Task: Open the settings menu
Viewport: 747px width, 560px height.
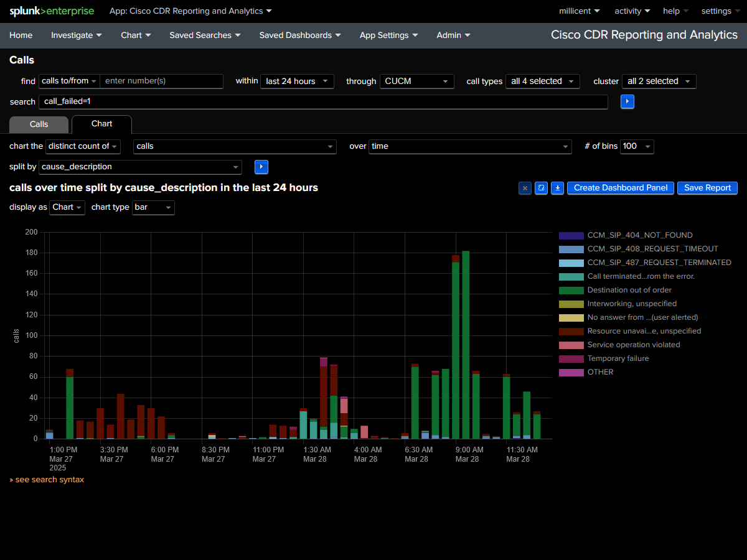Action: pos(719,11)
